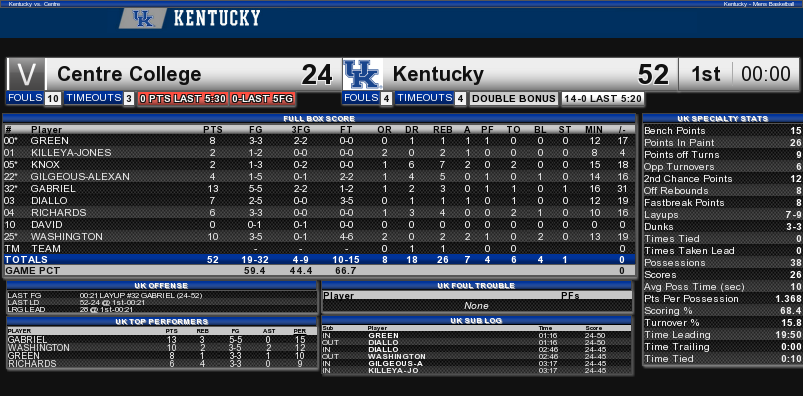Select the REB column header

coord(443,130)
